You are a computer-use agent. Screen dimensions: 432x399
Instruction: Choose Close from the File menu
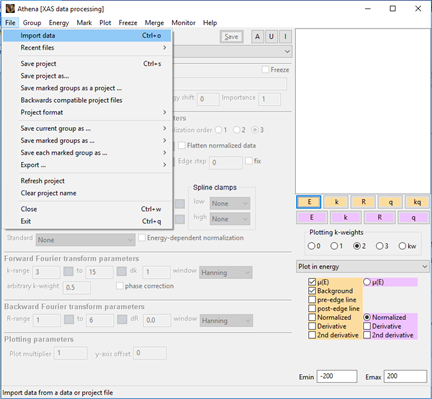(87, 209)
